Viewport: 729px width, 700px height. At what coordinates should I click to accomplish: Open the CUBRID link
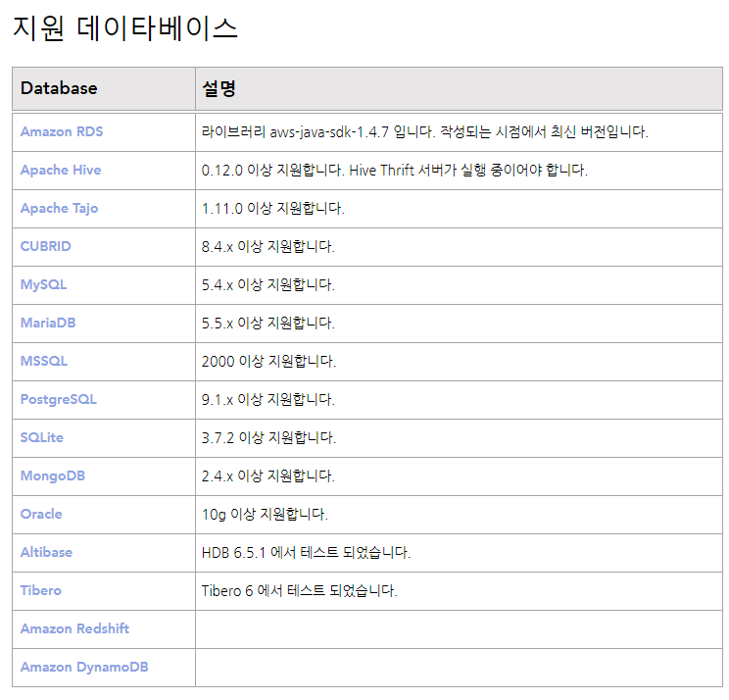45,246
